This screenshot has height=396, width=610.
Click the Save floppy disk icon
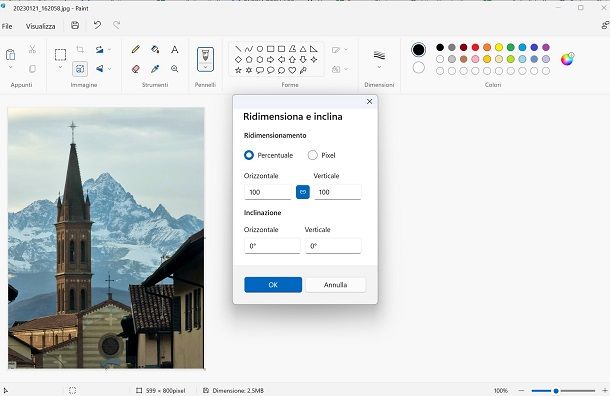75,25
